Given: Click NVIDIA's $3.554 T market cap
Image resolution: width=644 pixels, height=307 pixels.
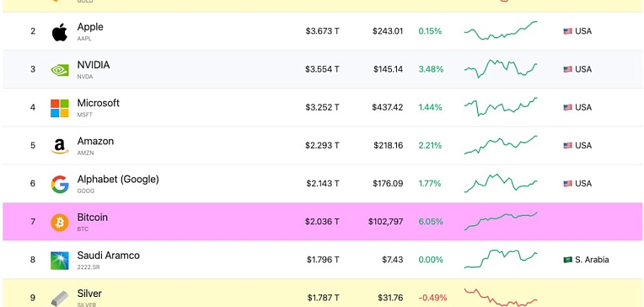Looking at the screenshot, I should 322,69.
